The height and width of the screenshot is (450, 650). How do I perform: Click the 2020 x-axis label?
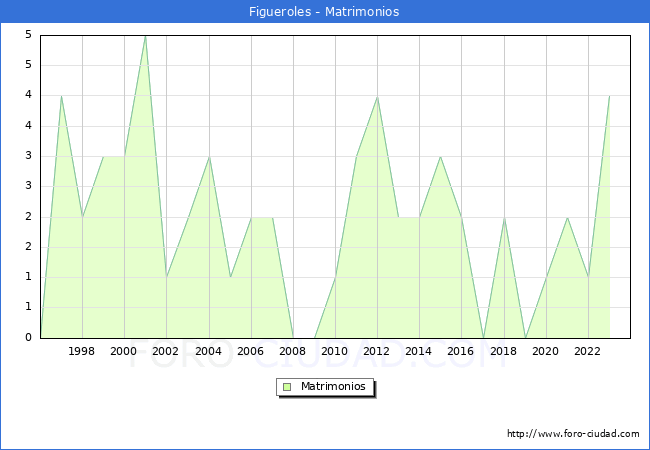(545, 351)
